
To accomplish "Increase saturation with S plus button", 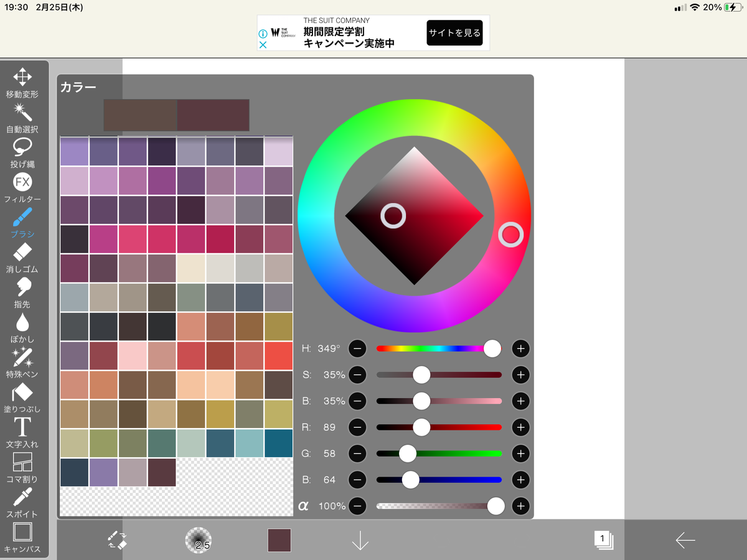I will point(520,375).
